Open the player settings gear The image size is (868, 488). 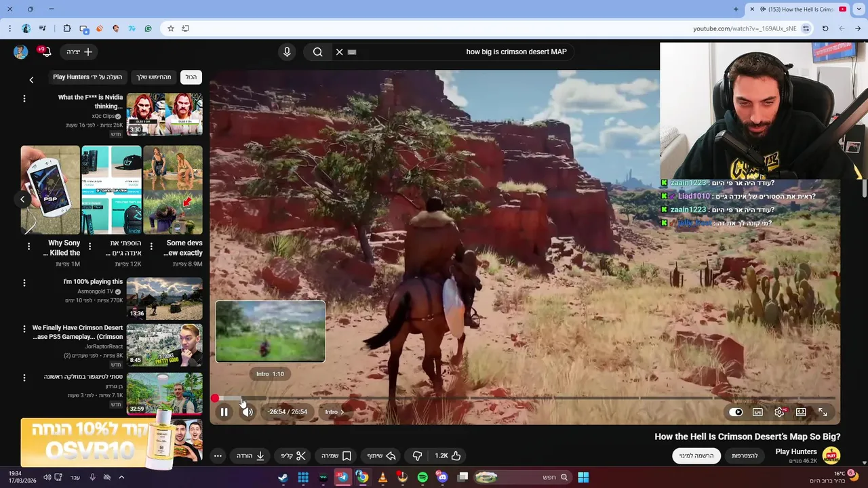779,412
